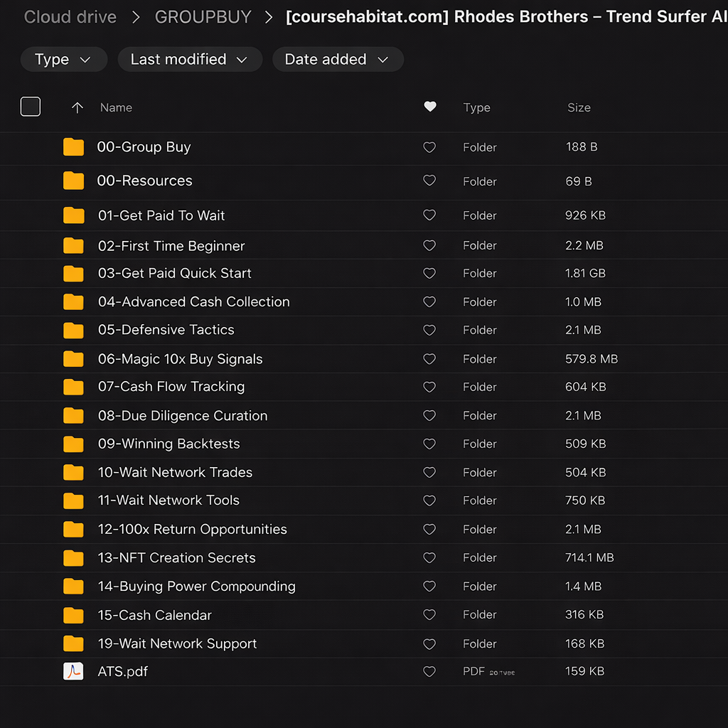Toggle favorite heart for 03-Get Paid Quick Start

point(429,273)
